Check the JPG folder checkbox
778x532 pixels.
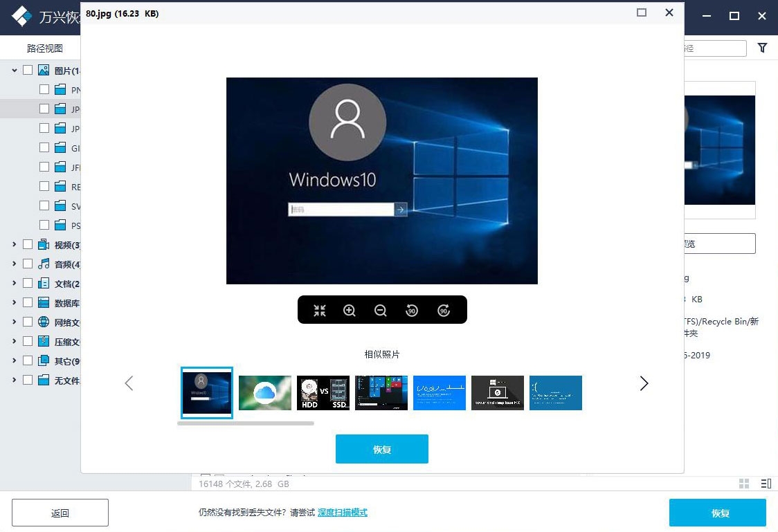coord(44,109)
